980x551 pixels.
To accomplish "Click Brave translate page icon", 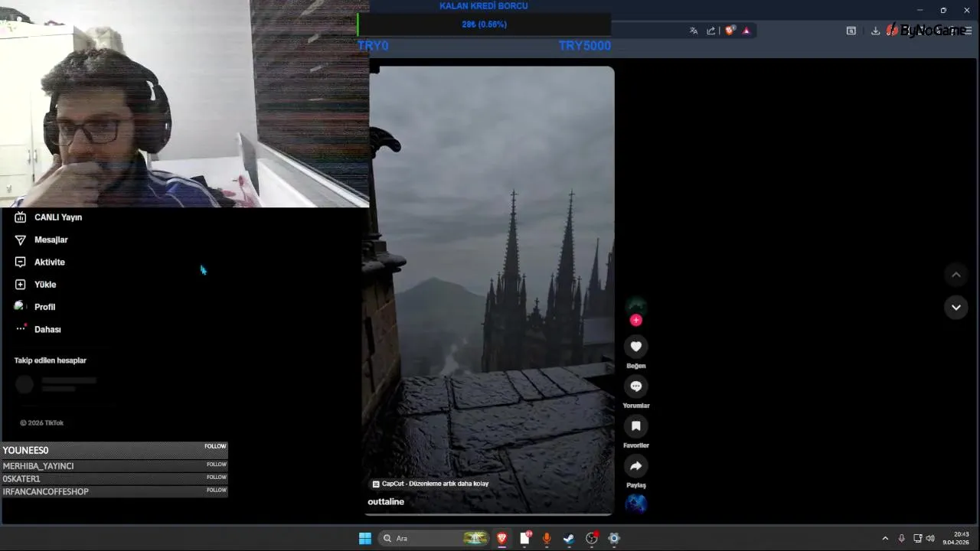I will (x=694, y=31).
